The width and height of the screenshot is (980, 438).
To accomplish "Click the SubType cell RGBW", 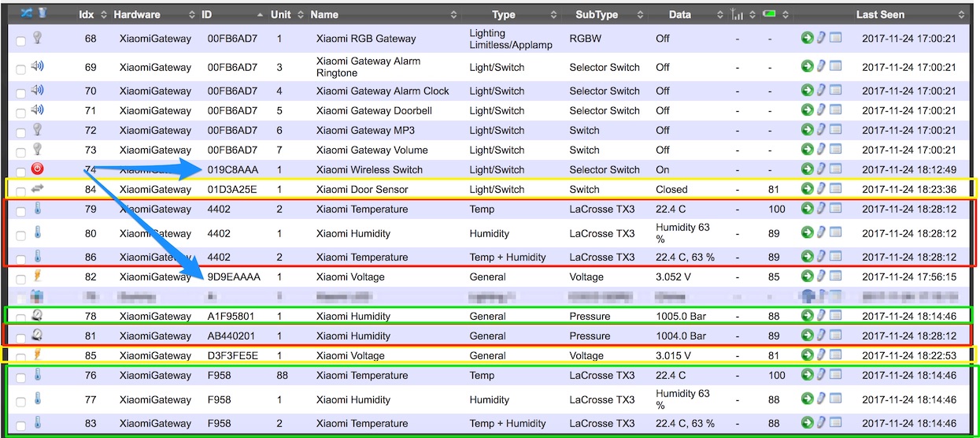I will [x=586, y=38].
